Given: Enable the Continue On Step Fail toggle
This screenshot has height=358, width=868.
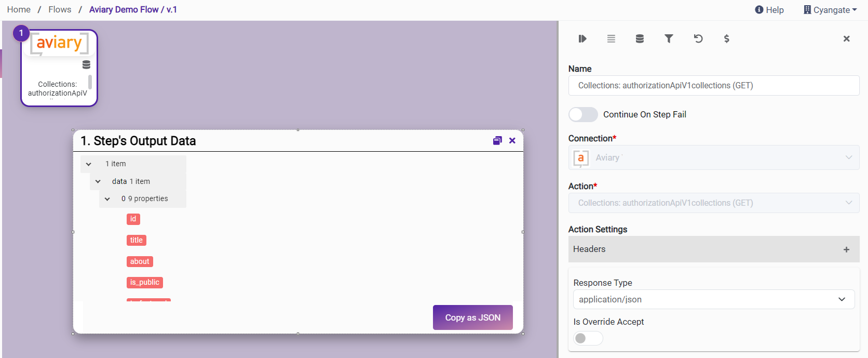Looking at the screenshot, I should 583,115.
